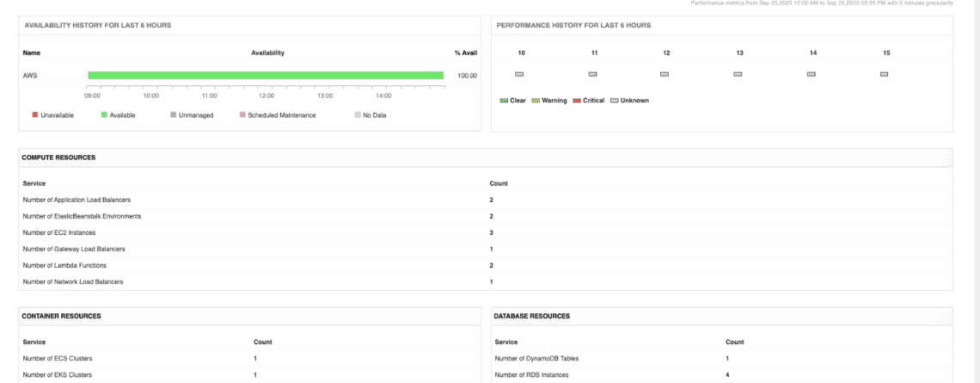This screenshot has width=980, height=383.
Task: Select Number of RDS Instances row
Action: point(722,375)
